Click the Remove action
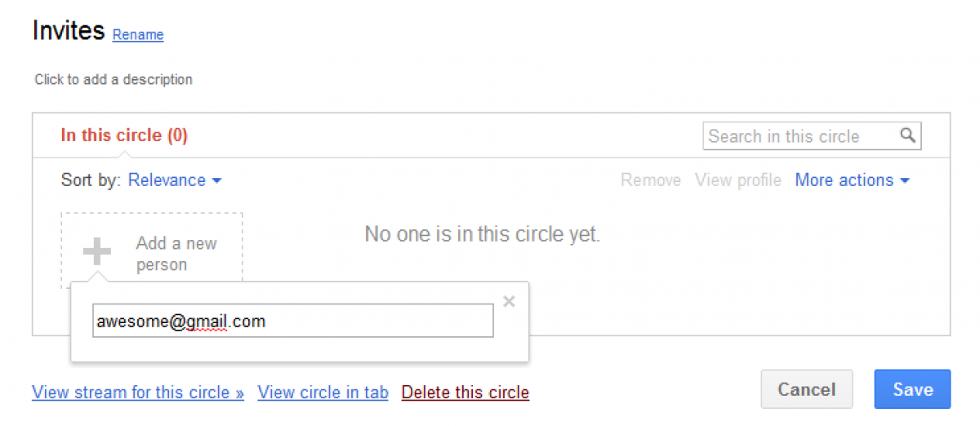 tap(650, 180)
